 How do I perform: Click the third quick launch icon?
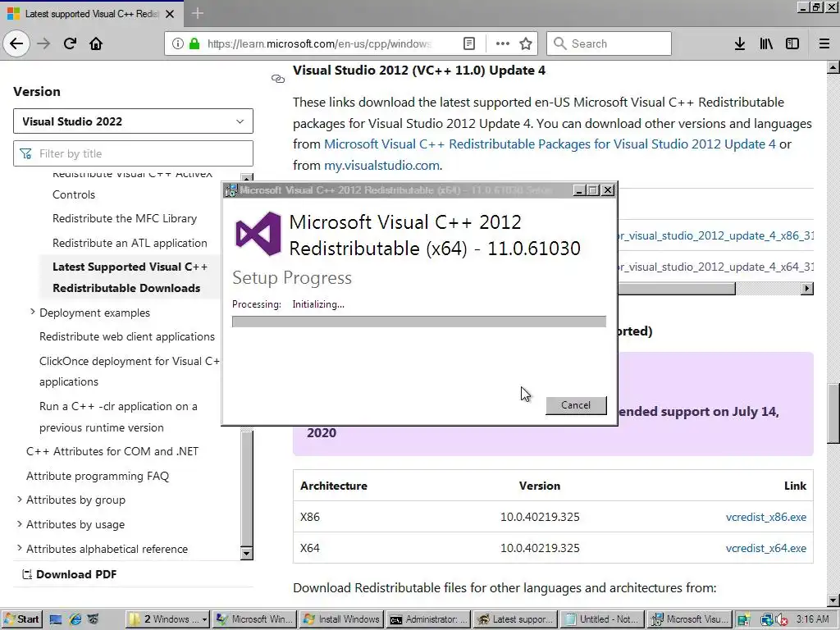point(94,619)
